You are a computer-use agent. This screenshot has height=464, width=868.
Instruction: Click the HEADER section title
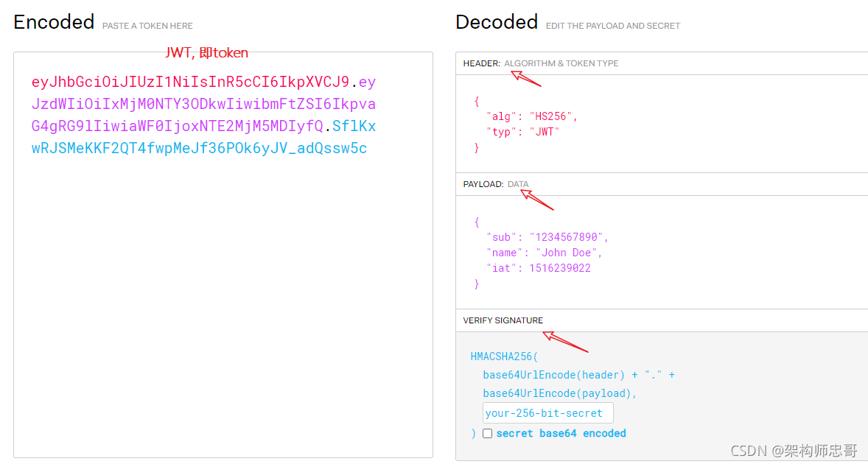482,63
